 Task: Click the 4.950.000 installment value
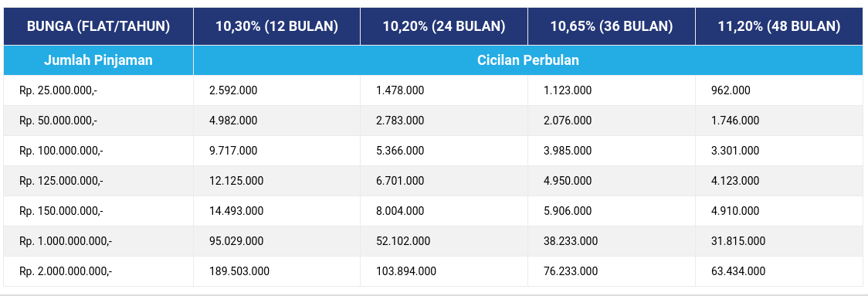[568, 181]
